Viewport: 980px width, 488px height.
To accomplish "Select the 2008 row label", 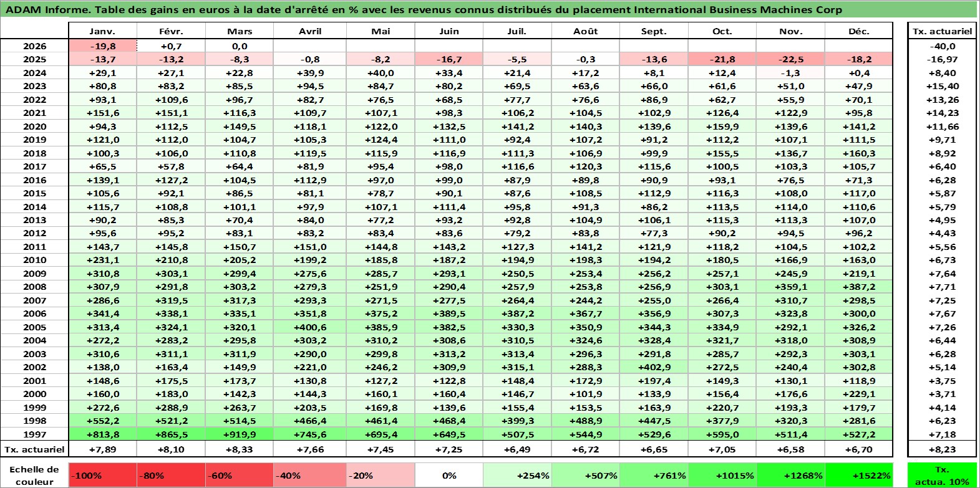I will point(34,287).
